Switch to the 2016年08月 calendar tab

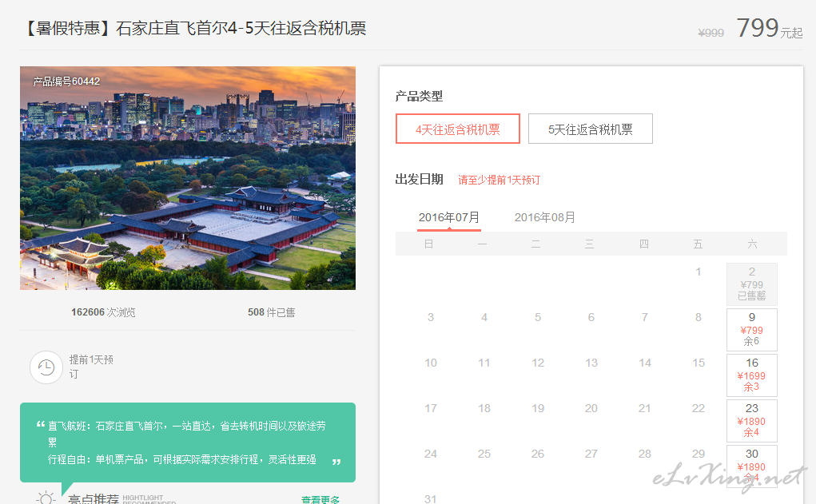545,217
